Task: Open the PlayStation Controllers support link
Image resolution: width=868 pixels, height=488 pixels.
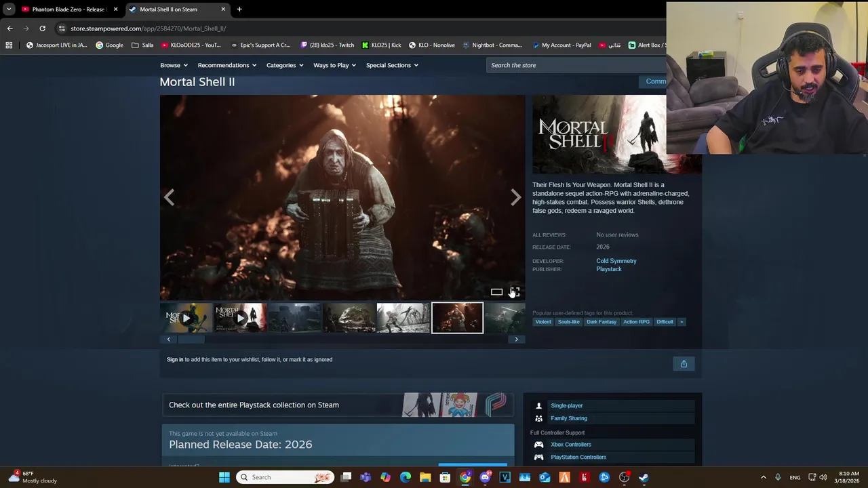Action: pos(578,457)
